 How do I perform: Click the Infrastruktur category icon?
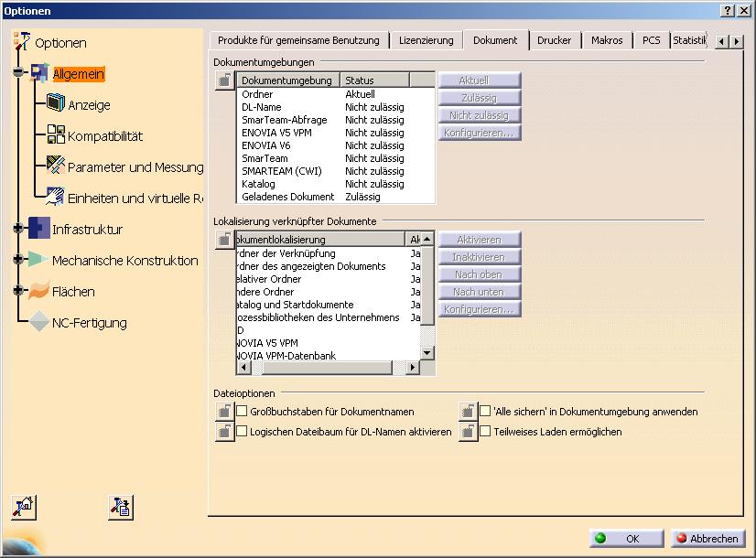[39, 228]
